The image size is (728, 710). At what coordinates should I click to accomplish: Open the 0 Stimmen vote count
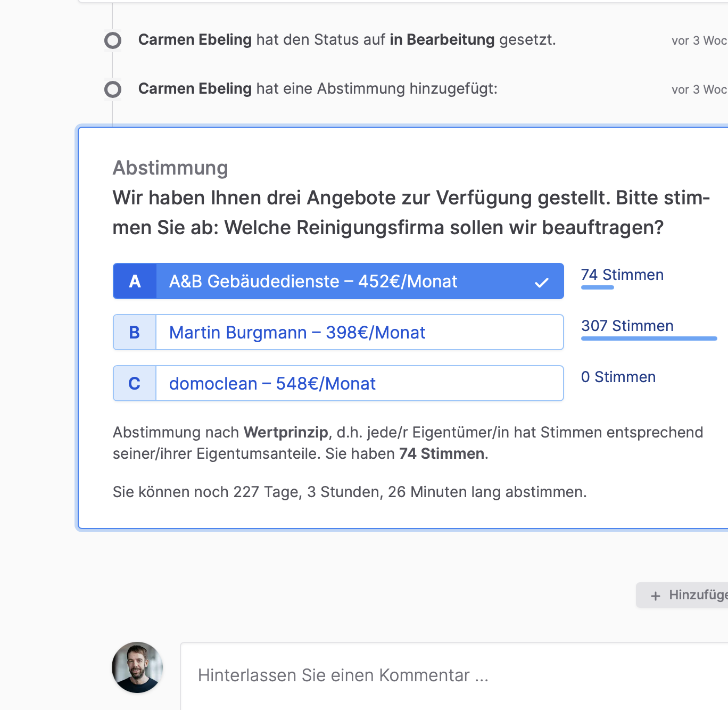pos(618,377)
